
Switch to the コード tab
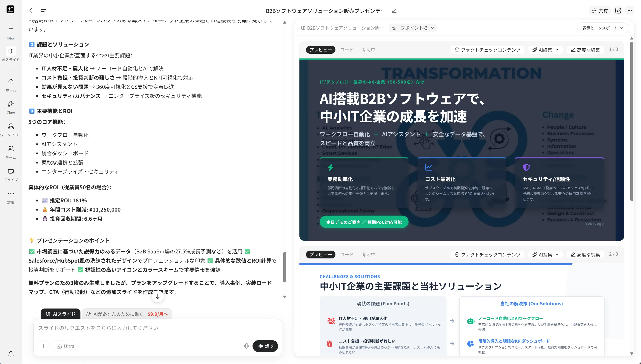[x=347, y=50]
